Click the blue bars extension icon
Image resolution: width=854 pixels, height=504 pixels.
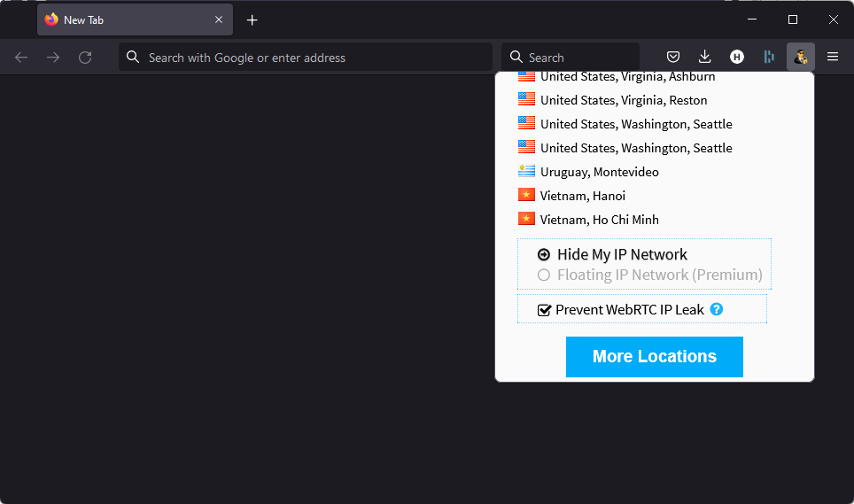[x=768, y=57]
